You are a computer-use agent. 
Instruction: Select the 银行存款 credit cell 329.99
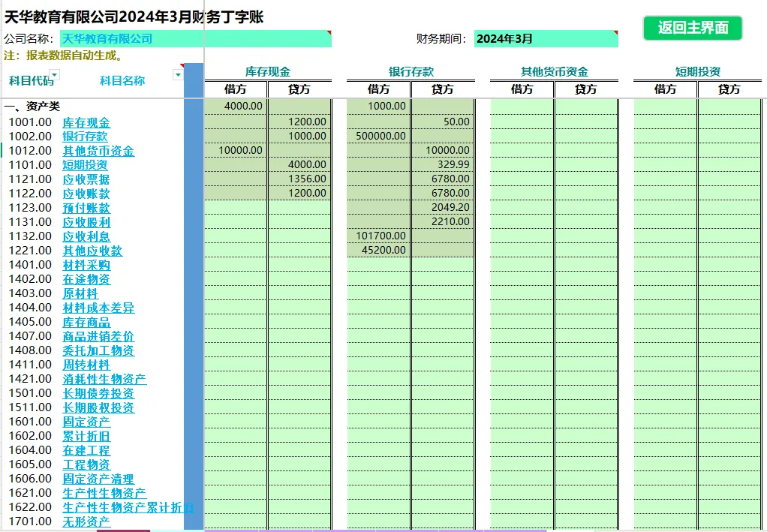point(443,164)
